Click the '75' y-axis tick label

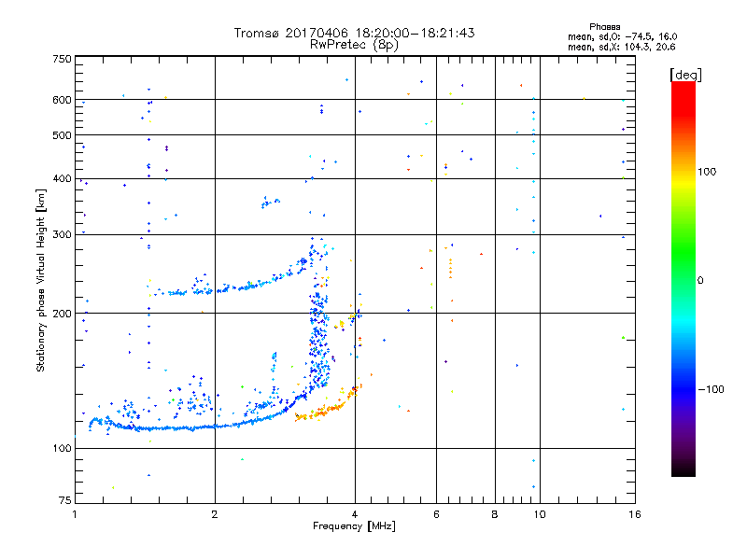[x=65, y=500]
